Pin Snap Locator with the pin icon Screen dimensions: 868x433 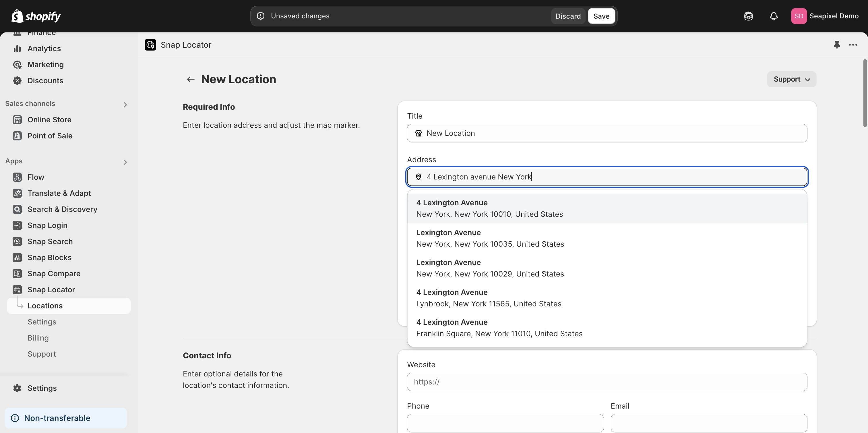837,45
